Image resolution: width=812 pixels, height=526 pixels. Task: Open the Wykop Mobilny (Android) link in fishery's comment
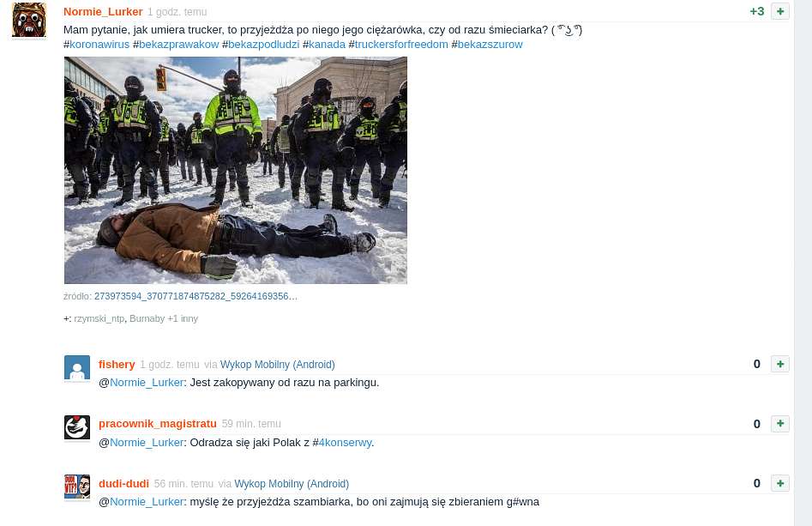(x=278, y=365)
